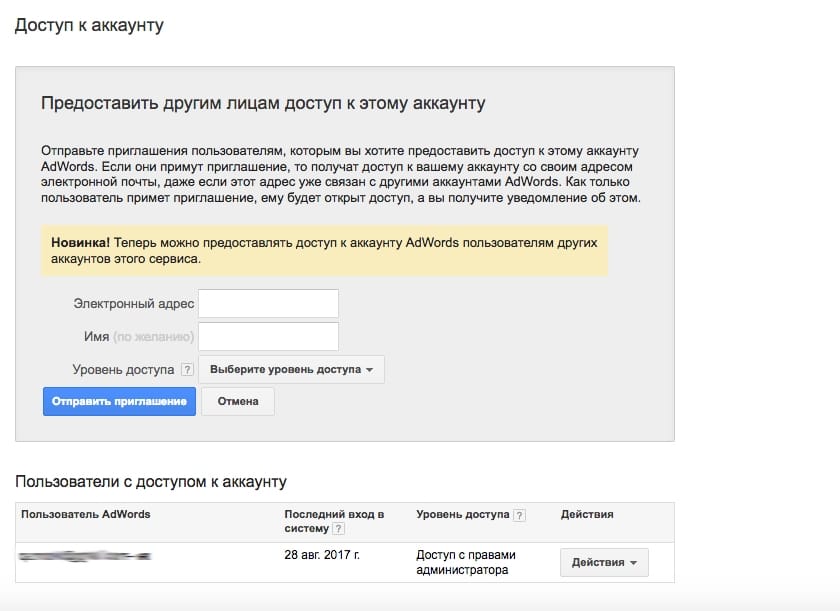Click help icon next to Последний вход в систему
Viewport: 840px width, 611px height.
pyautogui.click(x=339, y=529)
